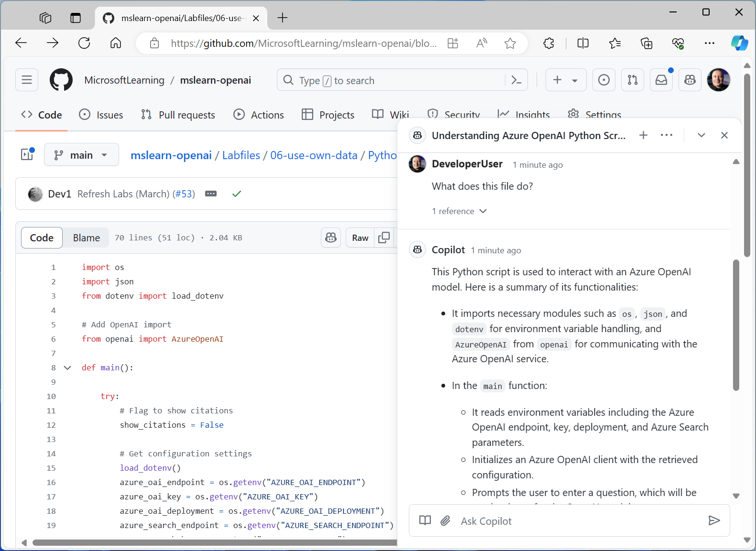Click the horizontal code scrollbar
The width and height of the screenshot is (756, 551).
pyautogui.click(x=214, y=542)
